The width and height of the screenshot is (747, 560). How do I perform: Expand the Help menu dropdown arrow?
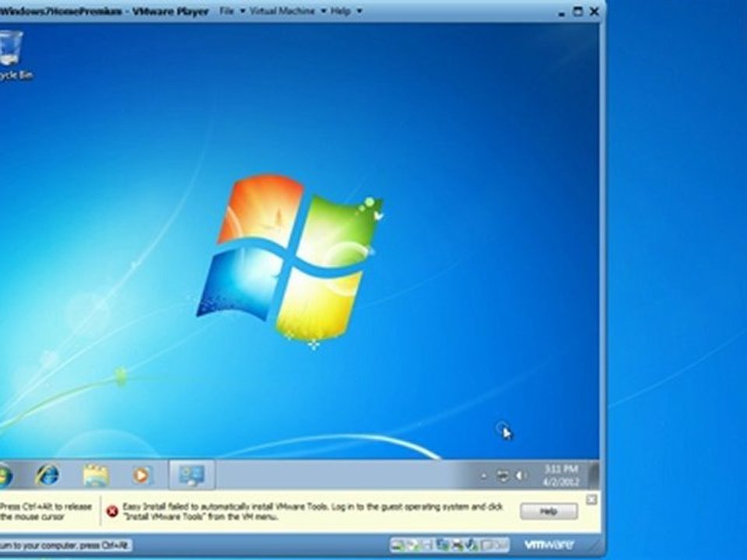tap(359, 12)
